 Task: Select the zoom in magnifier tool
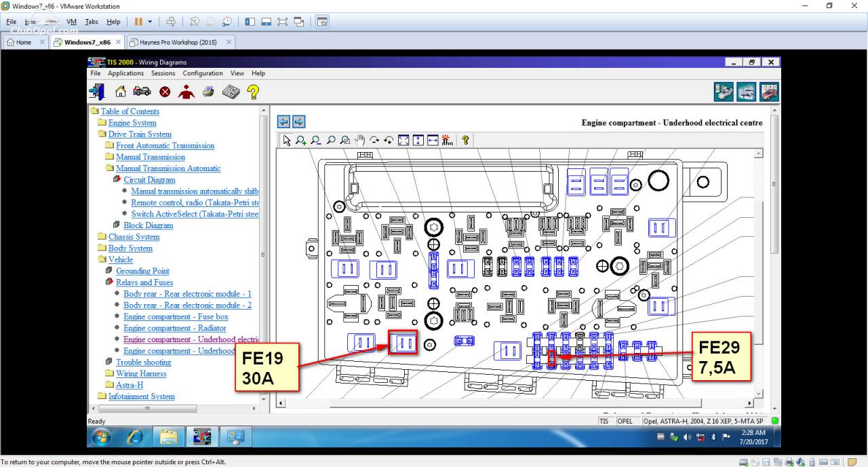pos(301,141)
